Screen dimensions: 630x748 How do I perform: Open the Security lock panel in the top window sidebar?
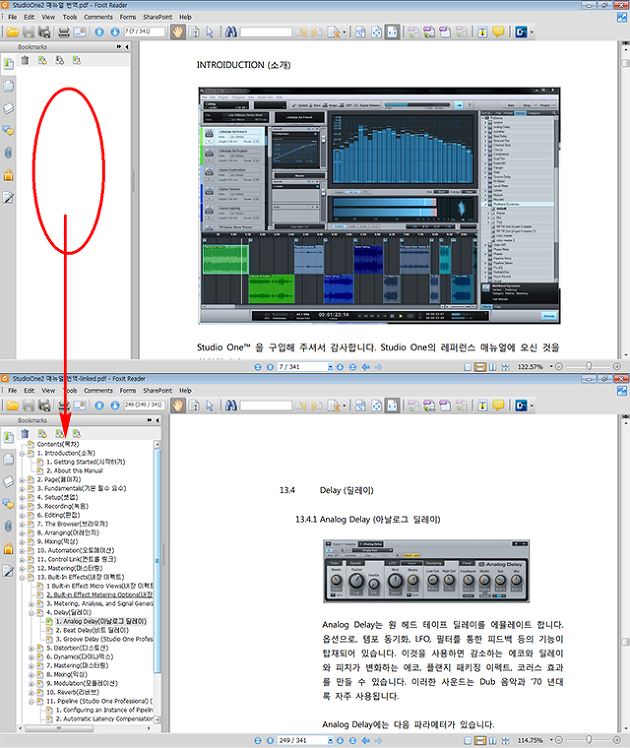pyautogui.click(x=8, y=175)
